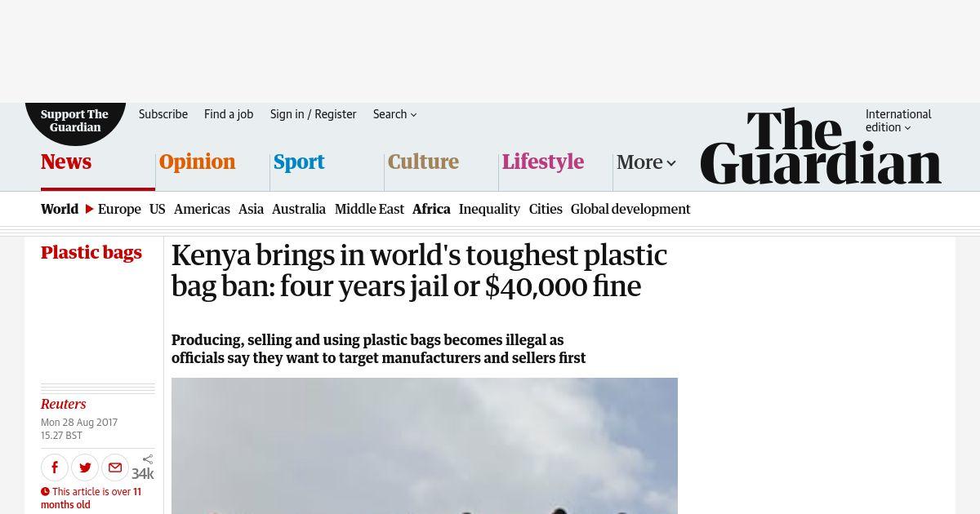Select Africa in the World subnav
The width and height of the screenshot is (980, 514).
point(431,209)
